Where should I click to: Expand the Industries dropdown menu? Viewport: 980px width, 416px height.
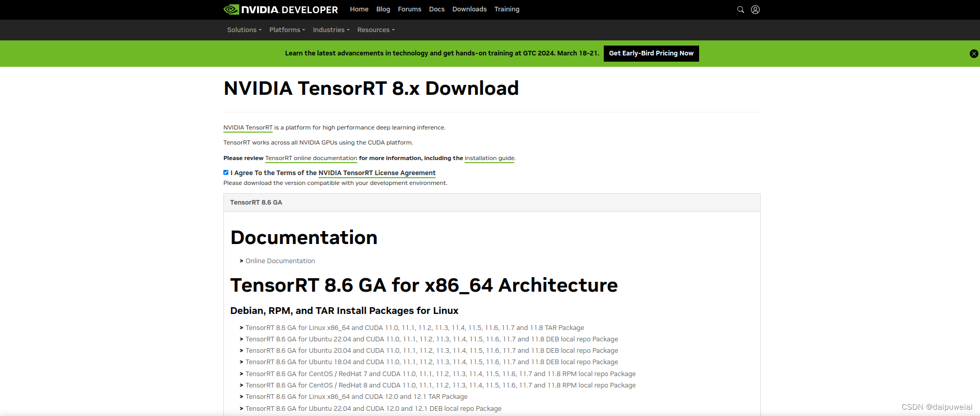[x=331, y=30]
